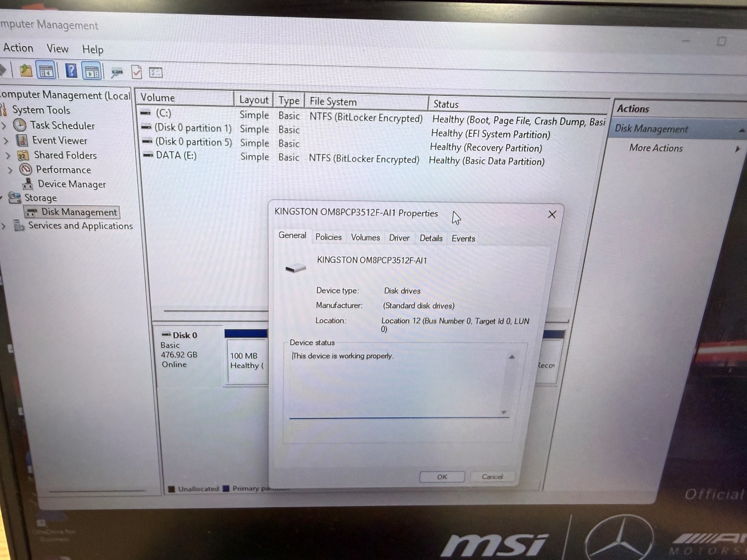
Task: Click Cancel in the Properties dialog
Action: (492, 477)
